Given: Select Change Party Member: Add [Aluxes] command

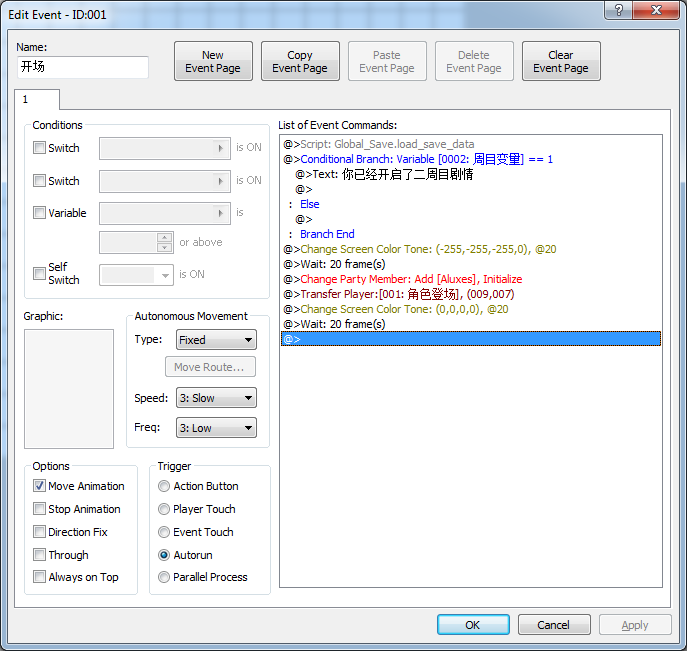Looking at the screenshot, I should [471, 279].
